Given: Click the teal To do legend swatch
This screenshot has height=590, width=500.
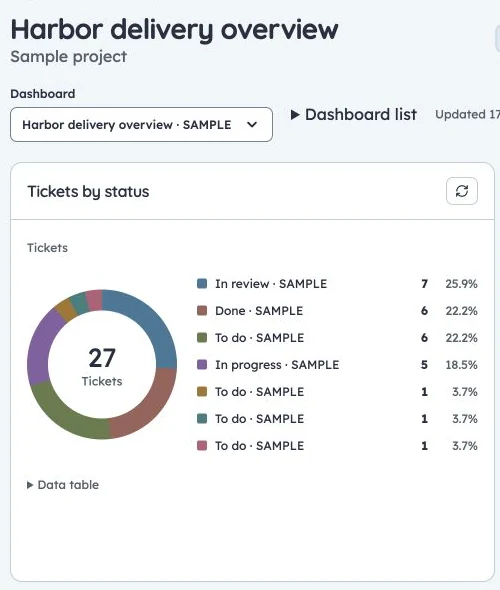Looking at the screenshot, I should pyautogui.click(x=202, y=419).
